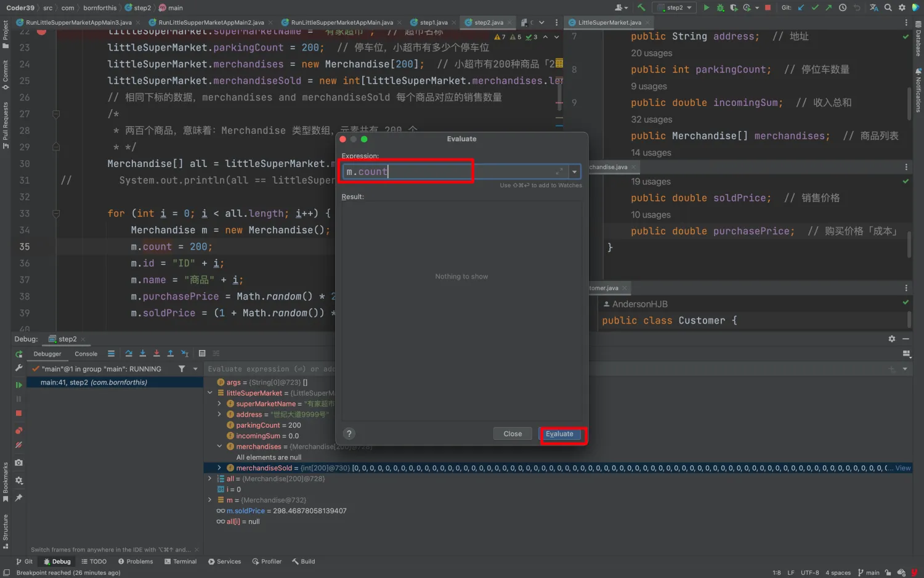Stop the program using top toolbar red square
The image size is (924, 578).
(768, 7)
